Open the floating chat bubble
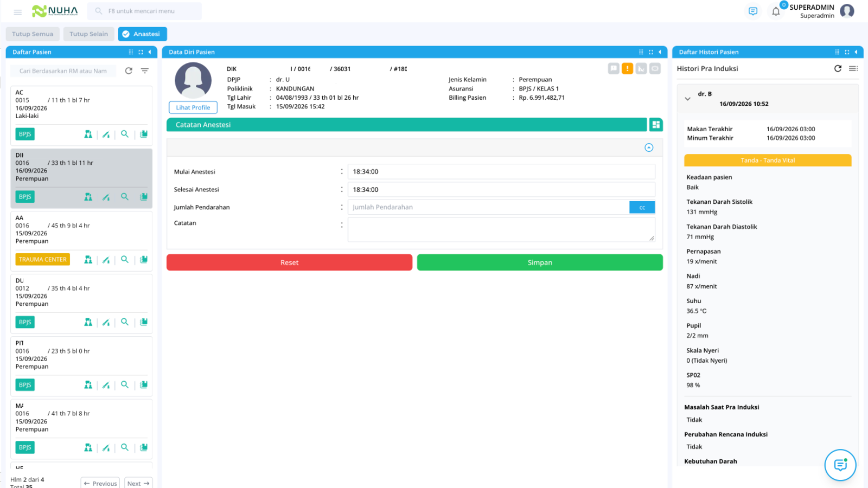 (x=840, y=465)
